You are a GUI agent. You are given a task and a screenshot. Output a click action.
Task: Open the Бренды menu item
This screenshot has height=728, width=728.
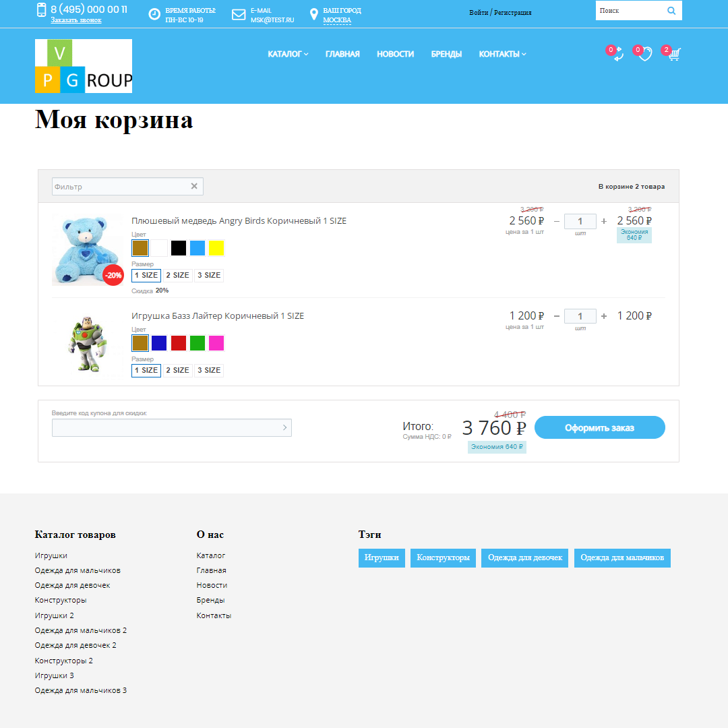[x=446, y=54]
